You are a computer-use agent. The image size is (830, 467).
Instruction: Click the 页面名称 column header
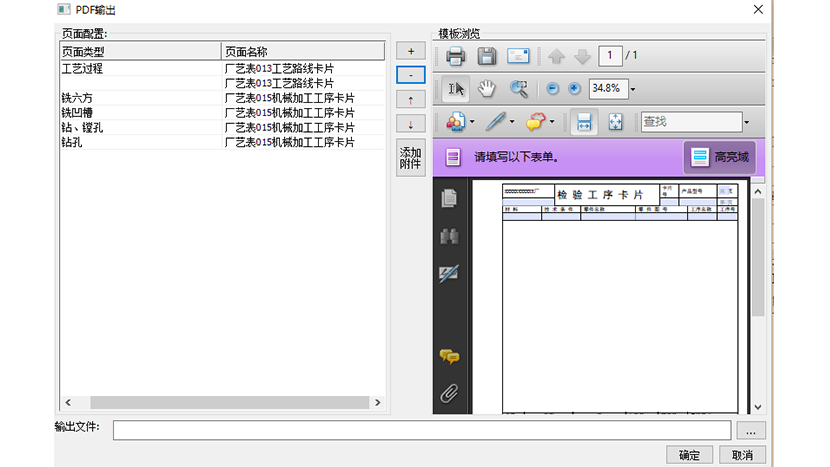pos(302,51)
